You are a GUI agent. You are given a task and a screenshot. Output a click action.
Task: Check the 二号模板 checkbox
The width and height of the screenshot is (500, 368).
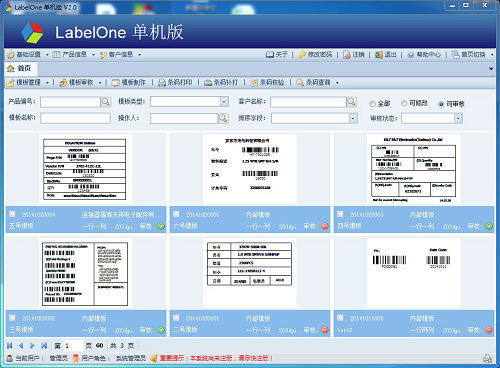click(176, 318)
